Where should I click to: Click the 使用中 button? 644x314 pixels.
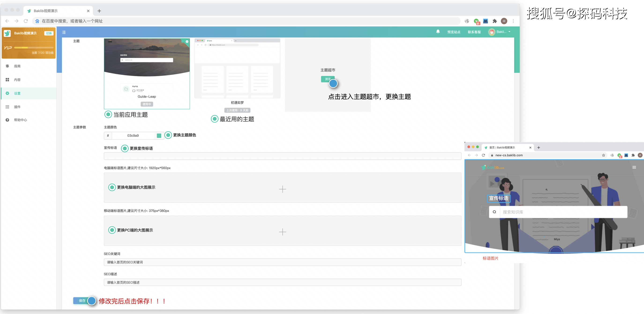147,104
